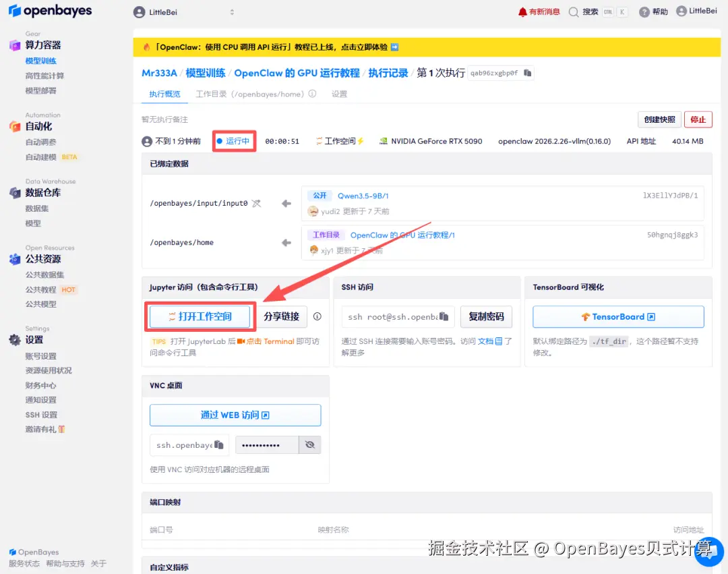Open the help question mark menu
This screenshot has width=728, height=574.
click(x=653, y=12)
